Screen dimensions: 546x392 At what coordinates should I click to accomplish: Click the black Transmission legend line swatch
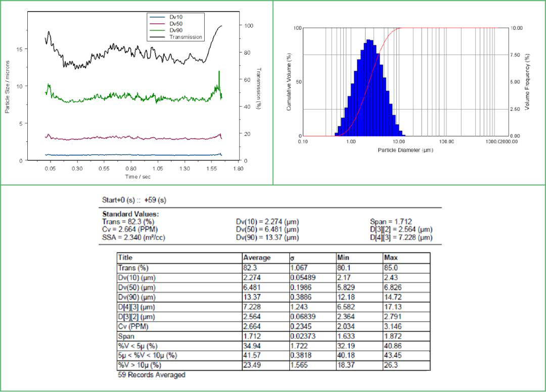point(158,37)
